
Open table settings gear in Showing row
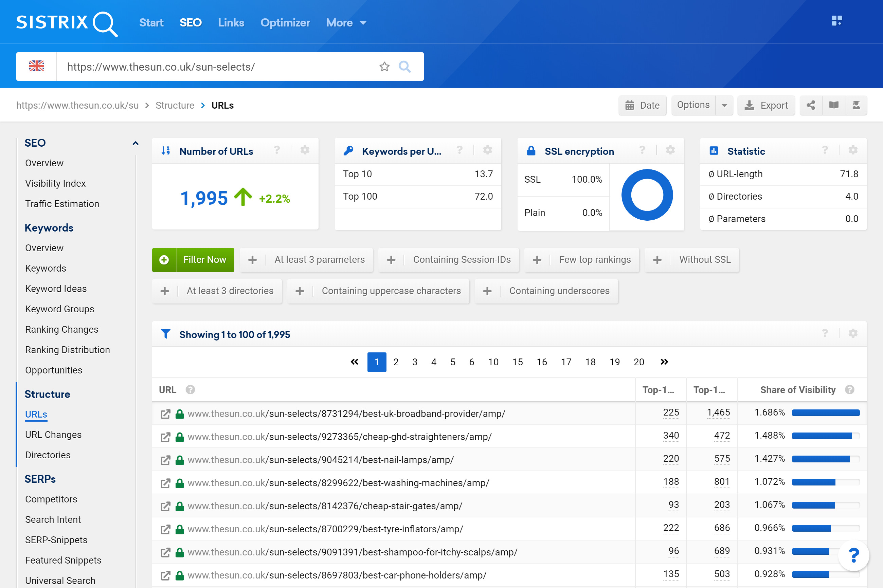coord(853,333)
